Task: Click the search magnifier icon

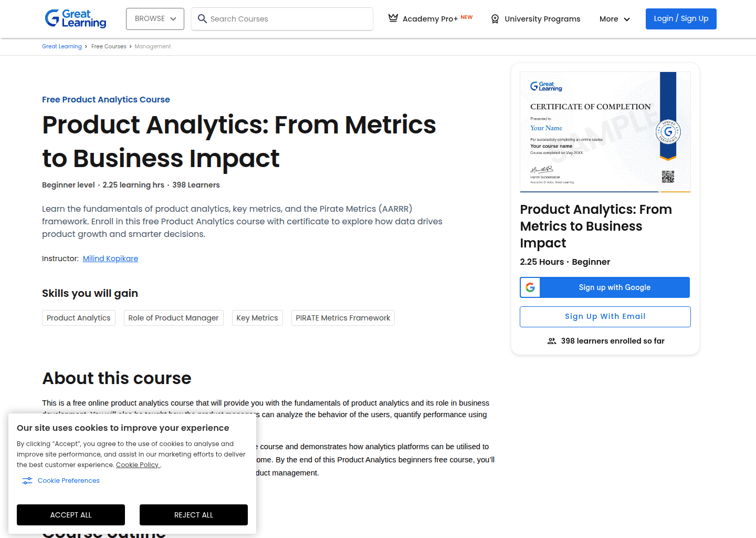Action: click(202, 19)
